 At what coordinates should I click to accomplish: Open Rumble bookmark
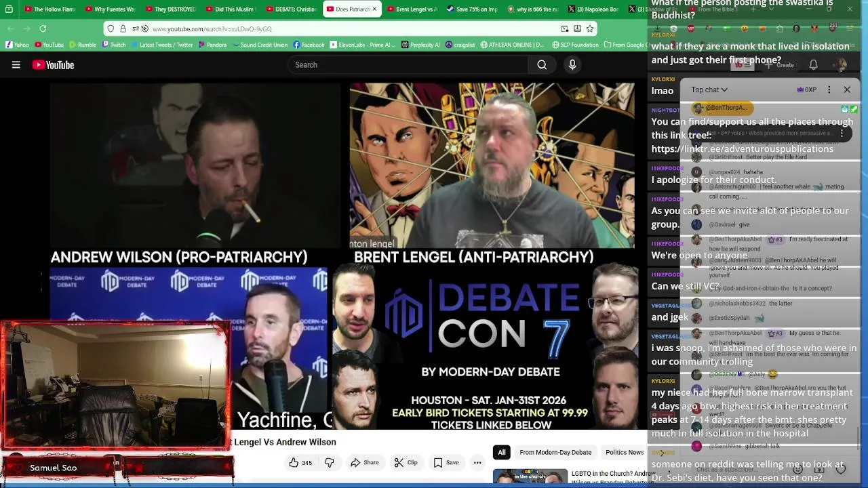(82, 45)
